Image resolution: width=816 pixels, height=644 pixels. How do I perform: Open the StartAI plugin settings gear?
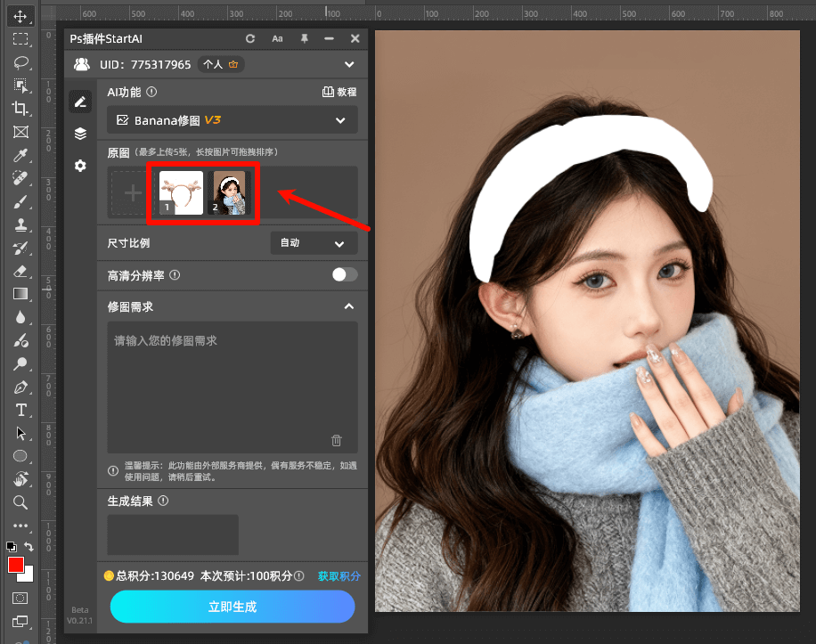click(x=80, y=166)
